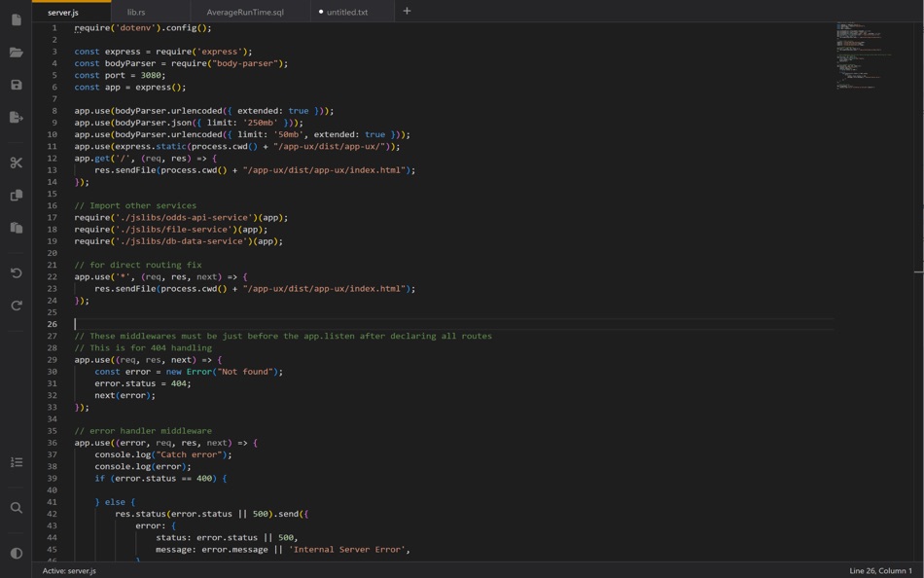The height and width of the screenshot is (578, 924).
Task: Click the numbered list icon in sidebar
Action: coord(16,462)
